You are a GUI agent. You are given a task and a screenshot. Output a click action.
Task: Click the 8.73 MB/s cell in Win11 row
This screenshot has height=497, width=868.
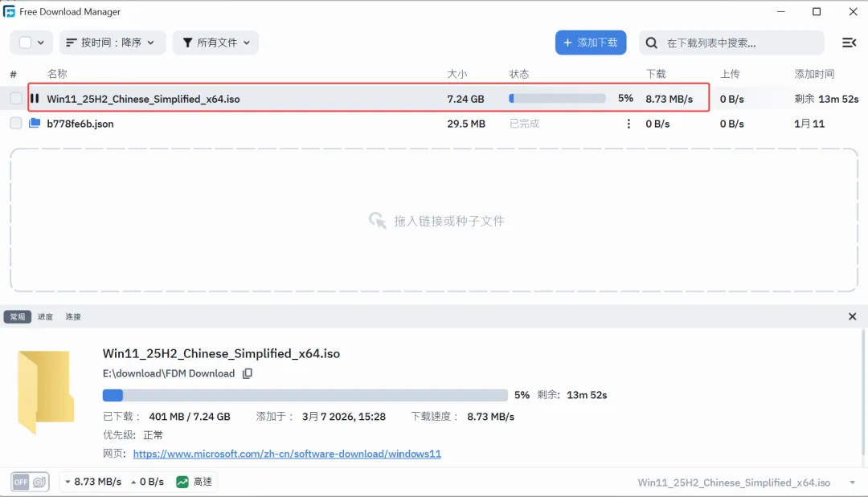pos(669,99)
